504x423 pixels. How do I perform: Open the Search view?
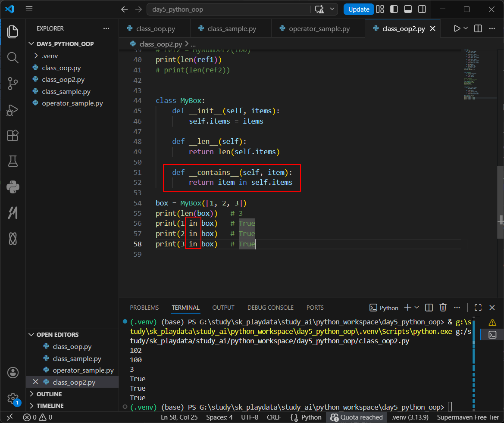pos(13,58)
